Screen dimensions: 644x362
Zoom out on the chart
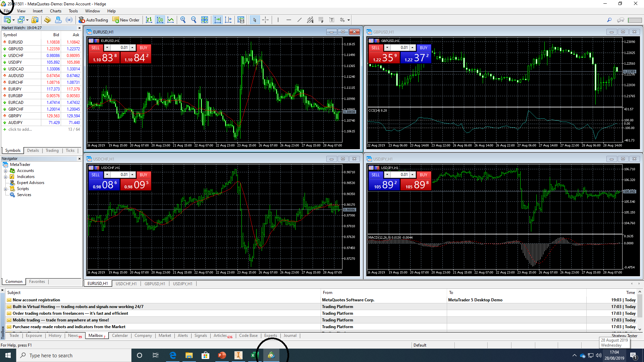[x=194, y=20]
